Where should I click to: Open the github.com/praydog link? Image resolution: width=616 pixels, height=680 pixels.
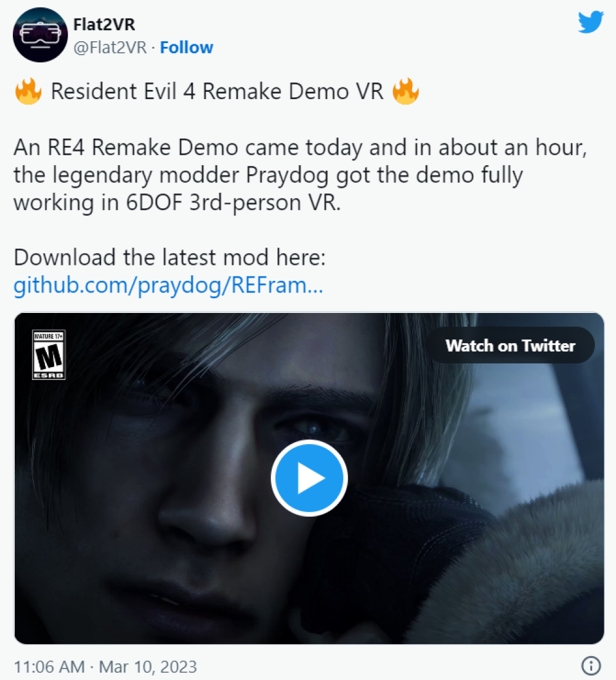[x=168, y=285]
